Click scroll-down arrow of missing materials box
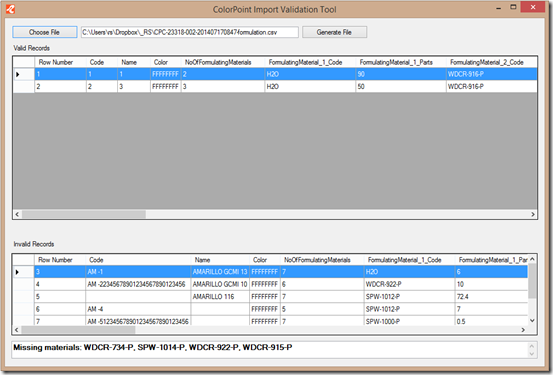 532,354
